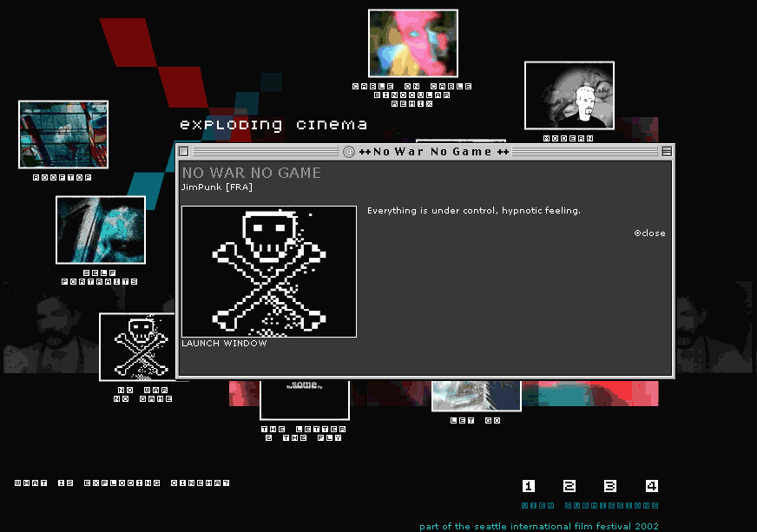Screen dimensions: 757x532
Task: Open the What Is Exploding Cinema link
Action: click(x=122, y=483)
